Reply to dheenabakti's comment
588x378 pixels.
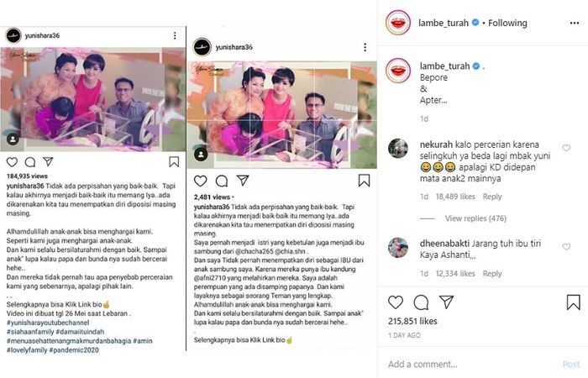[x=492, y=274]
